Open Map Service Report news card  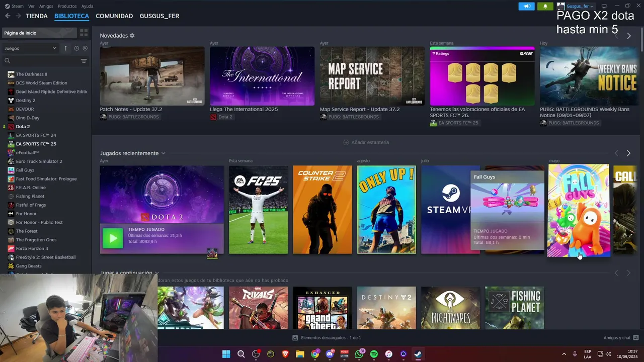coord(372,76)
